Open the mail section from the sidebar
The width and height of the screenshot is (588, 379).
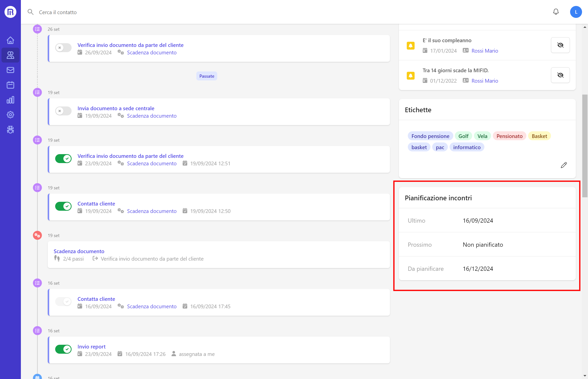10,70
